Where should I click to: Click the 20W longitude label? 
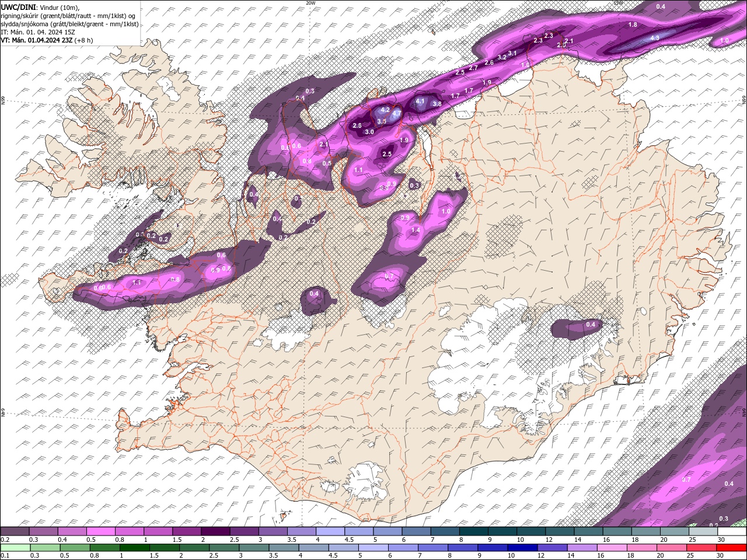click(310, 3)
